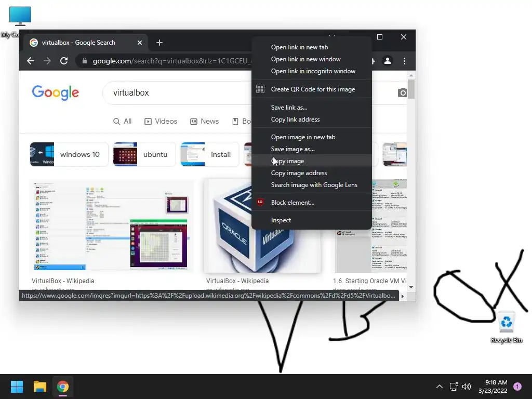This screenshot has height=399, width=532.
Task: Click the windows 10 suggestion chip
Action: coord(69,154)
